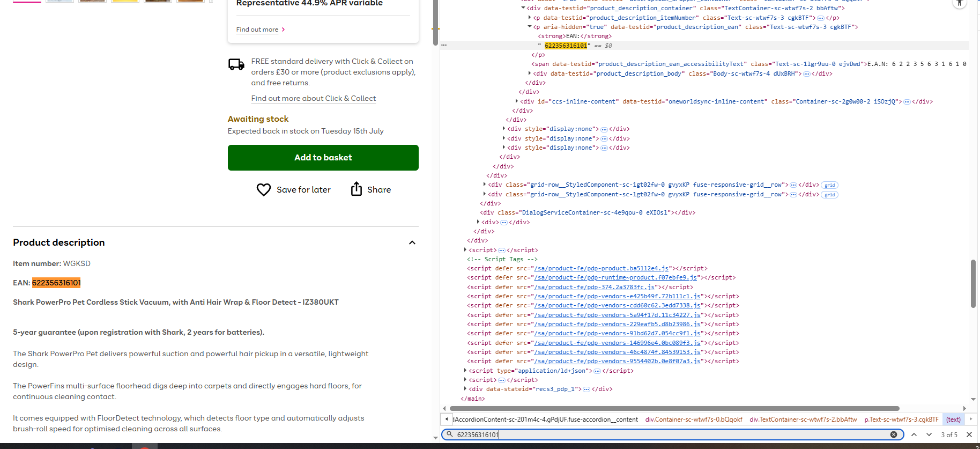Viewport: 980px width, 449px height.
Task: Go to next search match arrow
Action: pos(929,435)
